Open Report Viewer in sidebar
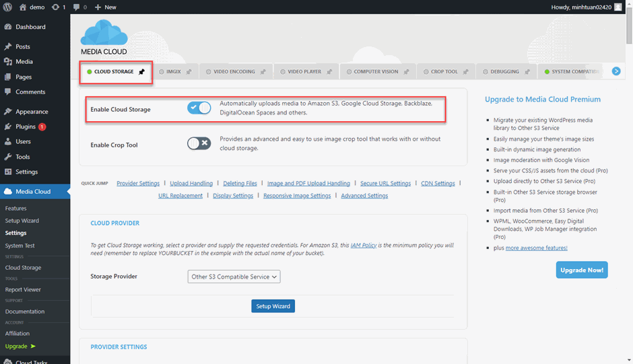Image resolution: width=633 pixels, height=364 pixels. pos(23,290)
